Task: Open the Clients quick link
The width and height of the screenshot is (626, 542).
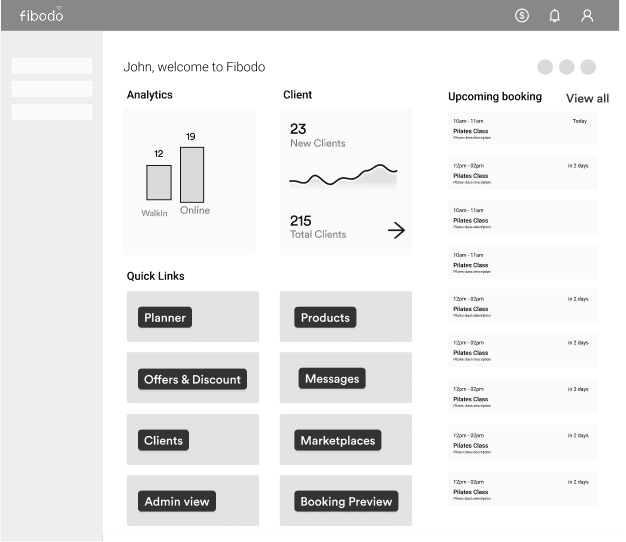Action: pos(163,440)
